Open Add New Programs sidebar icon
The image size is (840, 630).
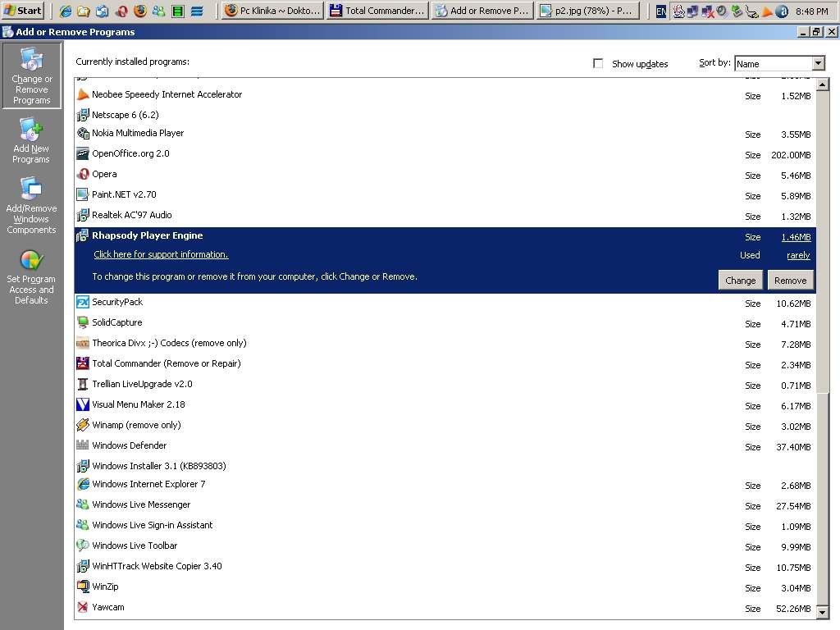pos(31,141)
